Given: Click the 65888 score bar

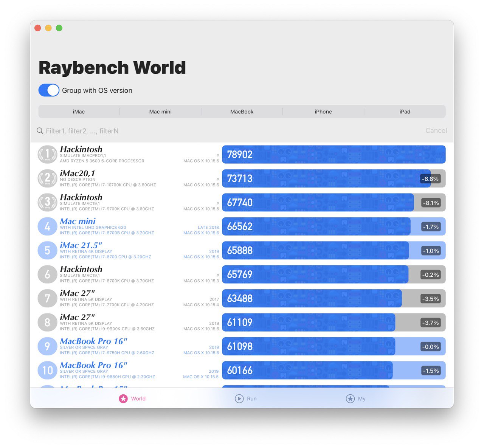Looking at the screenshot, I should 334,251.
